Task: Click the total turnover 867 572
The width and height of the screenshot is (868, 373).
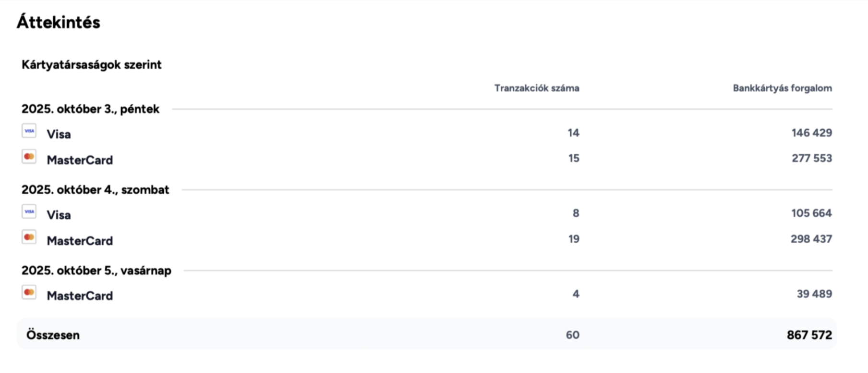Action: tap(809, 335)
